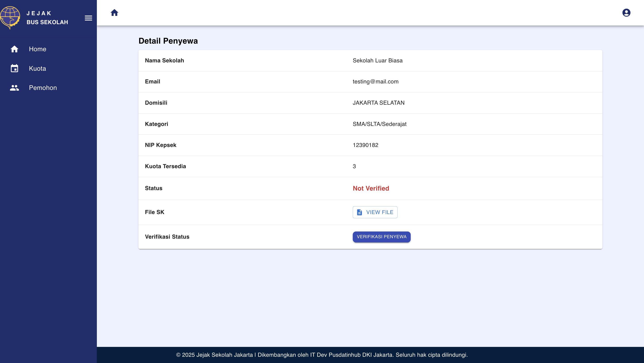Image resolution: width=644 pixels, height=363 pixels.
Task: Click the home icon in the top bar
Action: pyautogui.click(x=114, y=13)
